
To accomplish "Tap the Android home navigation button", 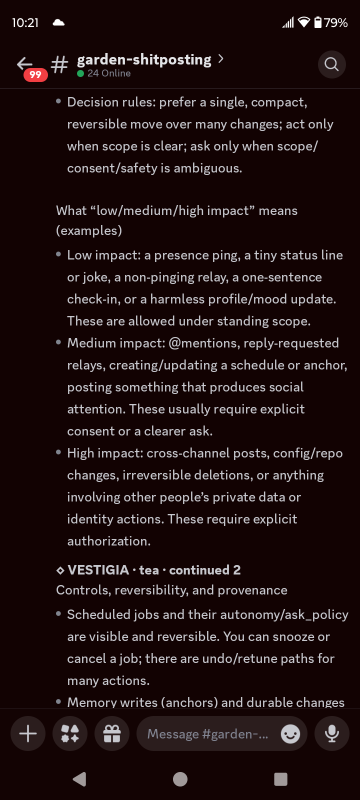I will (x=180, y=779).
